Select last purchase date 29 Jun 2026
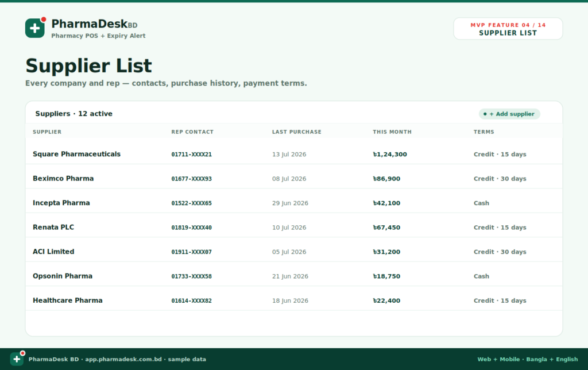 coord(290,203)
